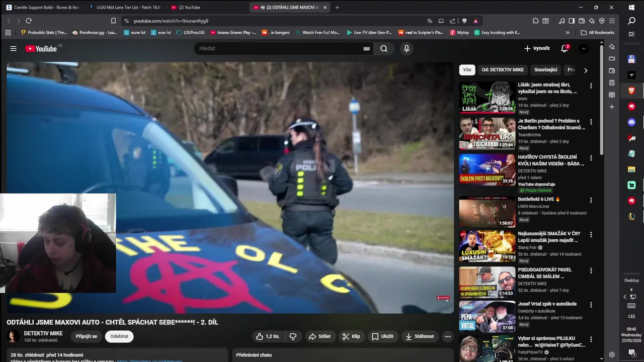Dislike the video with thumbs down
The height and width of the screenshot is (362, 644).
pos(293,336)
